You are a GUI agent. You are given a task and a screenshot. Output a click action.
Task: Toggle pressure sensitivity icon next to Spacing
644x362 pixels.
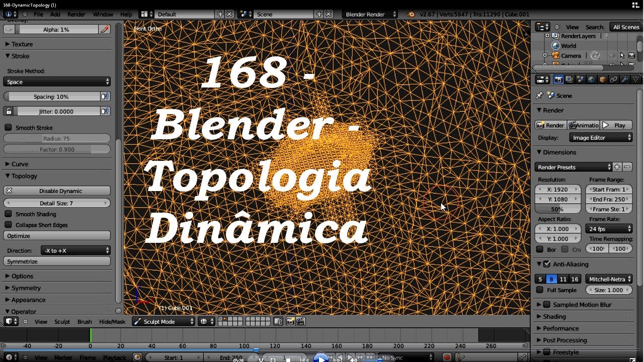coord(105,97)
